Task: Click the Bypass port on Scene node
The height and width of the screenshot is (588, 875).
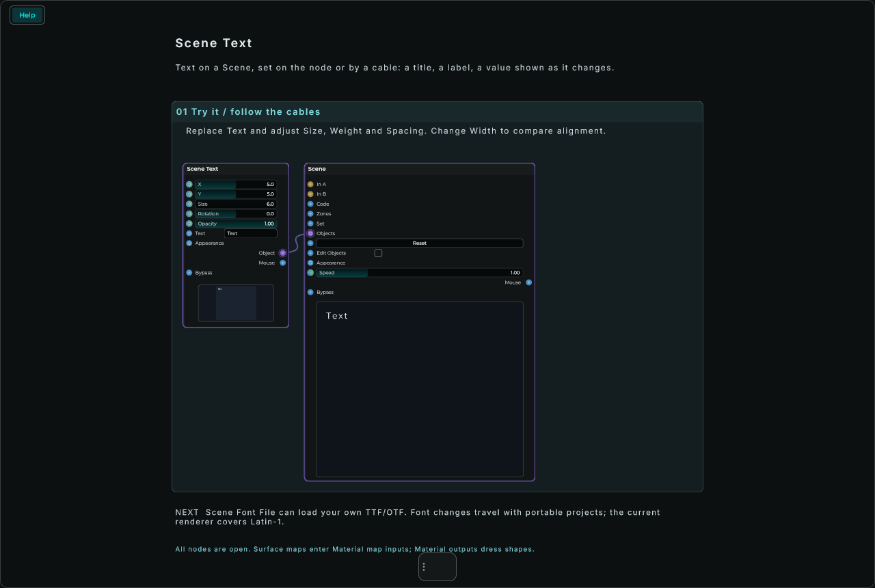Action: 310,292
